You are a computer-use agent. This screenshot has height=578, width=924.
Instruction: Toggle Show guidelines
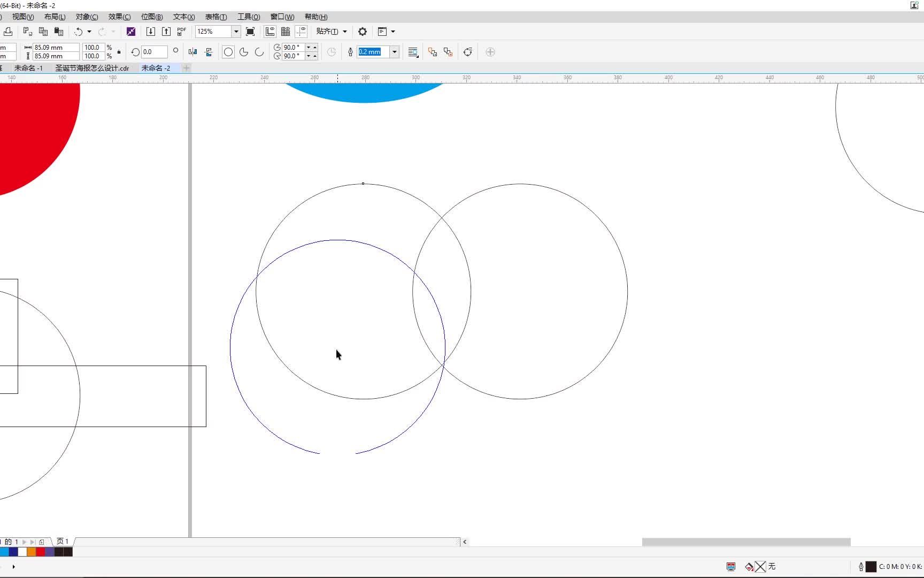pos(301,32)
